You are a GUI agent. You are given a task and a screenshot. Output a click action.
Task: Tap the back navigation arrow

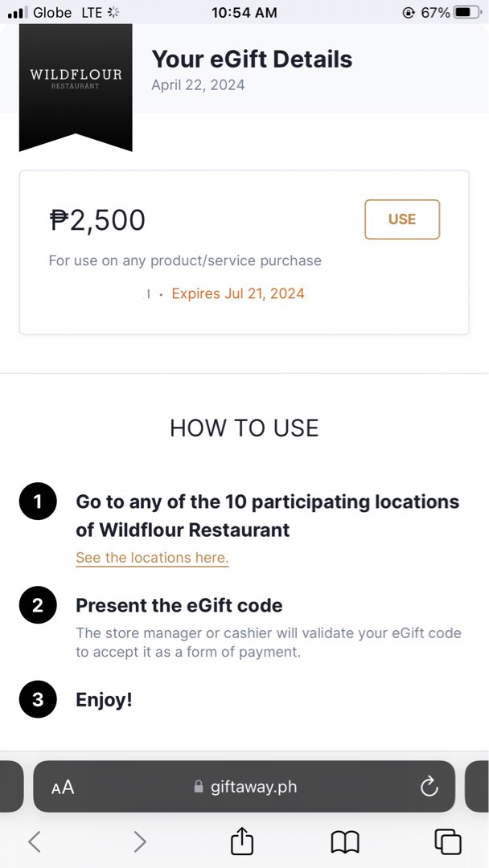(35, 841)
